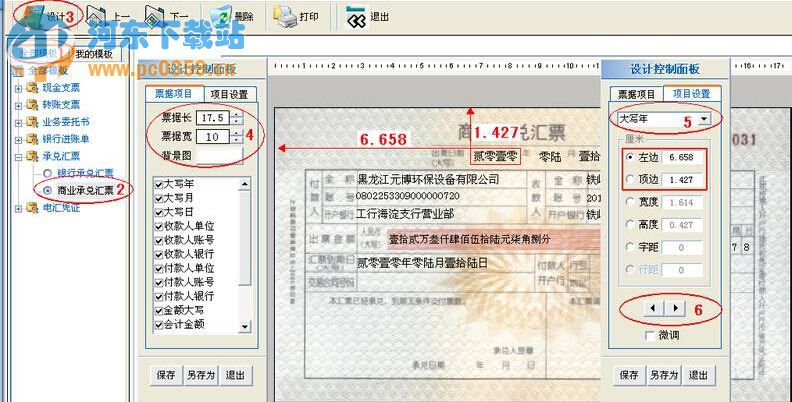Screen dimensions: 792x402
Task: Click the 背景图 background image field
Action: [x=219, y=156]
